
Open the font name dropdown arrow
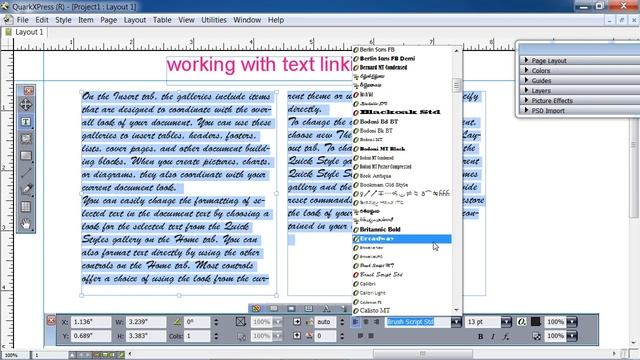[x=456, y=322]
